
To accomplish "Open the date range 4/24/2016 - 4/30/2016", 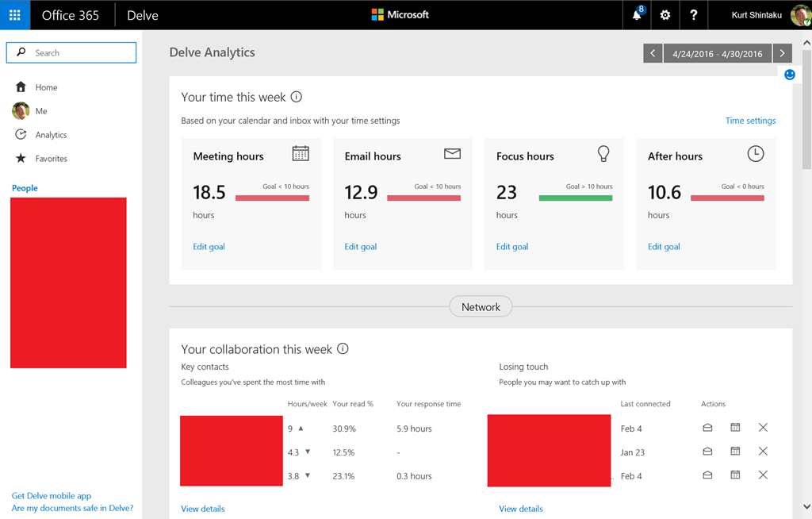I will coord(717,52).
